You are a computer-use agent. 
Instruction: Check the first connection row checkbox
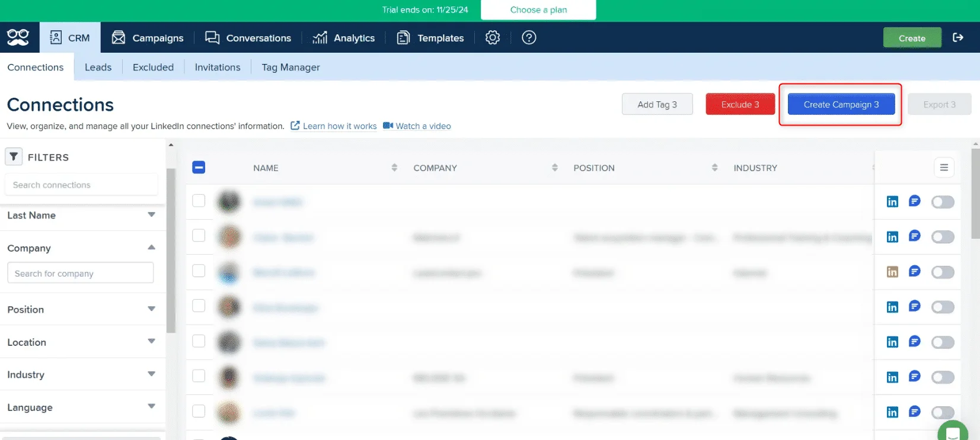(199, 201)
